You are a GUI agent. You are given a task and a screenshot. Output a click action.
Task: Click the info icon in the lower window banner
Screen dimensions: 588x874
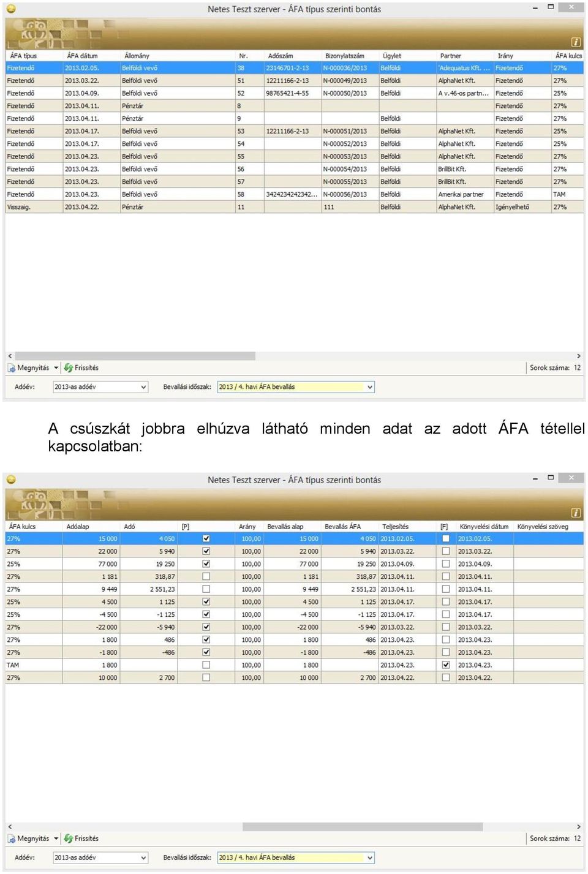tap(576, 513)
